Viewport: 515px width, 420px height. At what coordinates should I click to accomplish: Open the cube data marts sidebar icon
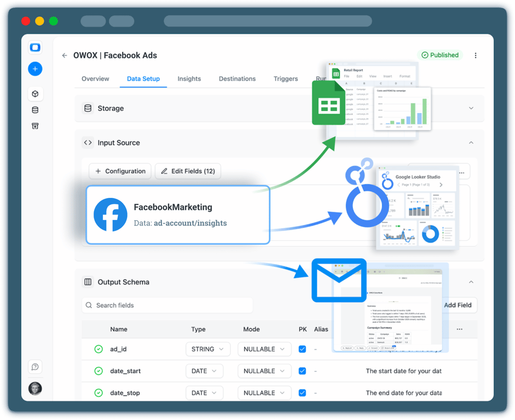coord(35,94)
